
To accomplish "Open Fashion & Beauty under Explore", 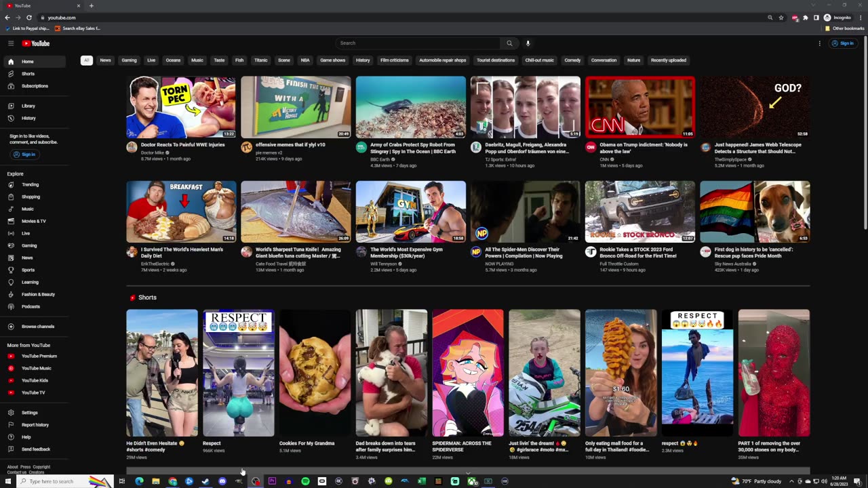I will click(x=33, y=294).
